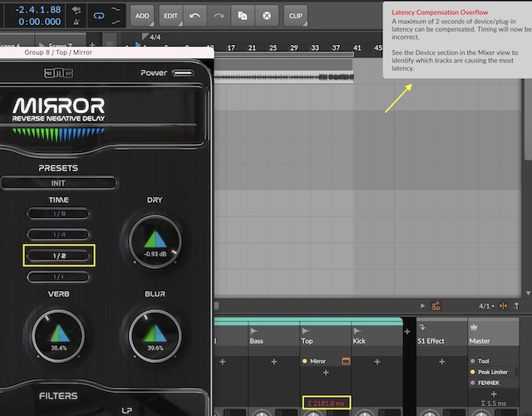
Task: Click the duplicate icon in the toolbar
Action: (242, 15)
